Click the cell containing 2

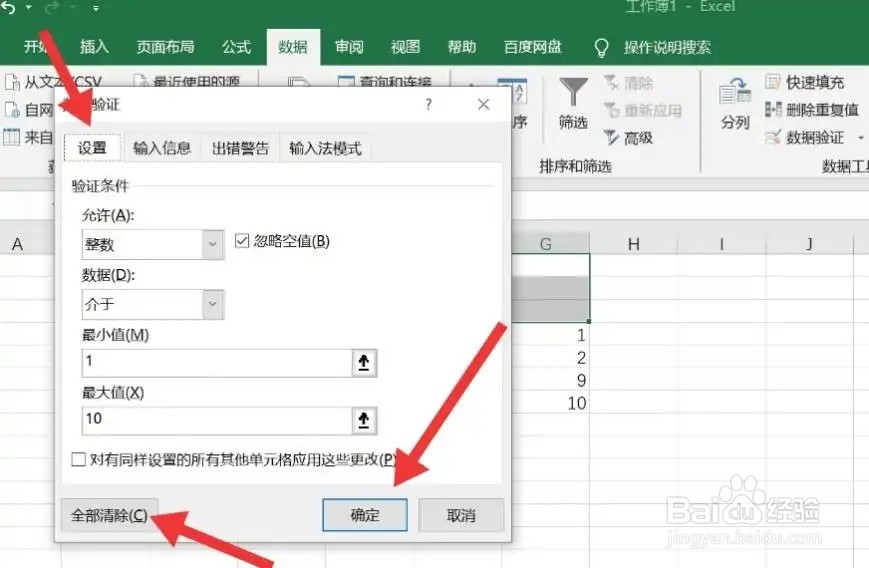click(x=550, y=357)
